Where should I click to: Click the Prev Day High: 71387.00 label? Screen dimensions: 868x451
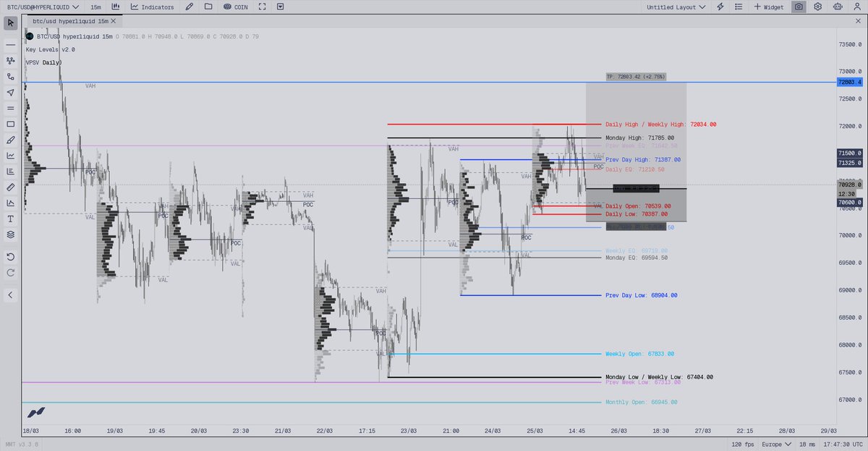click(642, 159)
